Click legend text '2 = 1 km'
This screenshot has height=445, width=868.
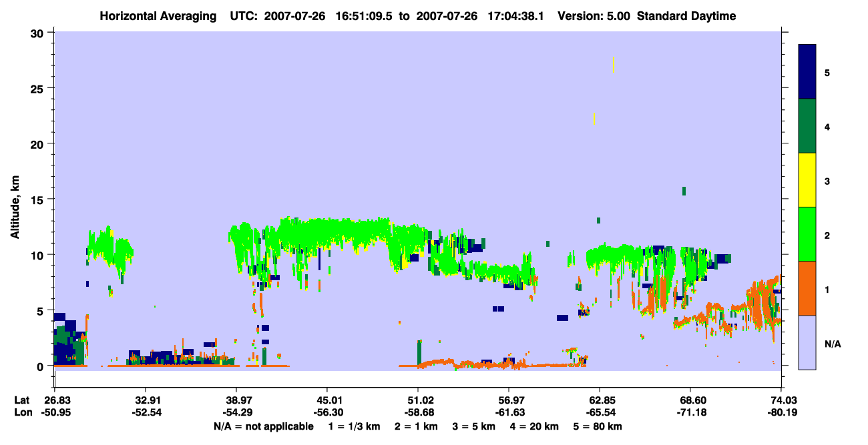(x=416, y=426)
